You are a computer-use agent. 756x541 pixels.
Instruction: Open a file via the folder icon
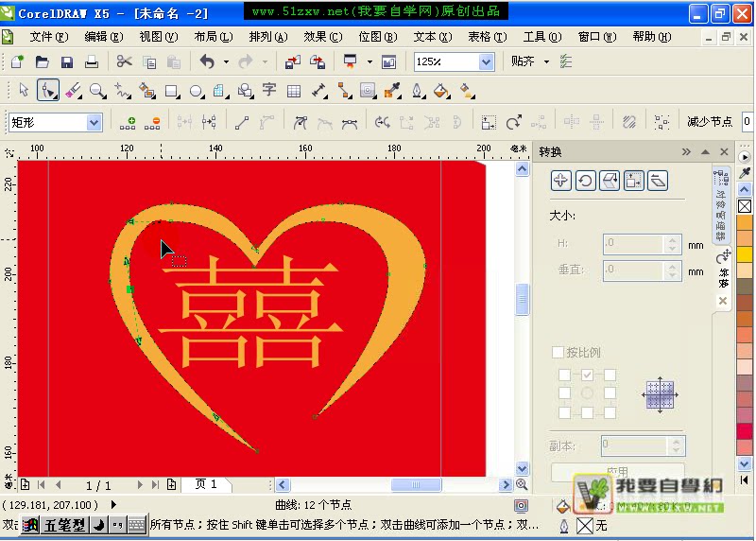pyautogui.click(x=43, y=61)
